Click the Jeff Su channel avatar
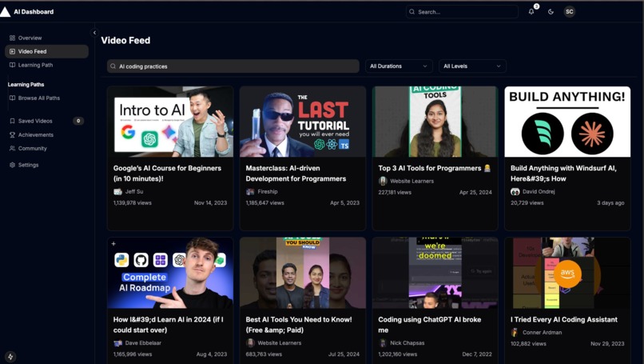Screen dimensions: 644x364 coord(118,192)
